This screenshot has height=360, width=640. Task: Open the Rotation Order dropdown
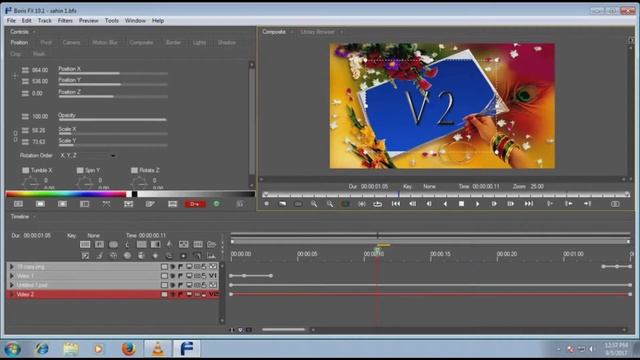pyautogui.click(x=88, y=156)
